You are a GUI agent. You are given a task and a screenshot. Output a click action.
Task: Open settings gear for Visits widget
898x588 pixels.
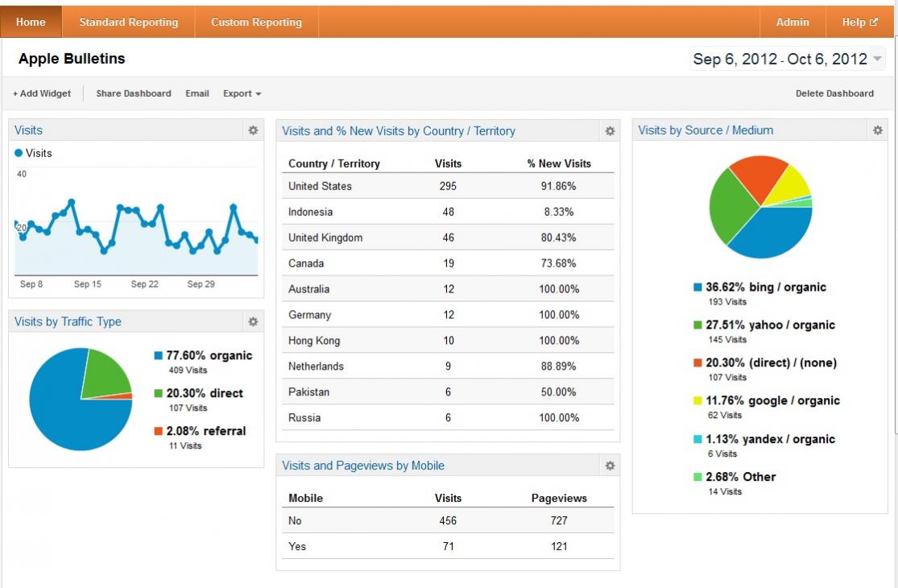click(x=253, y=130)
